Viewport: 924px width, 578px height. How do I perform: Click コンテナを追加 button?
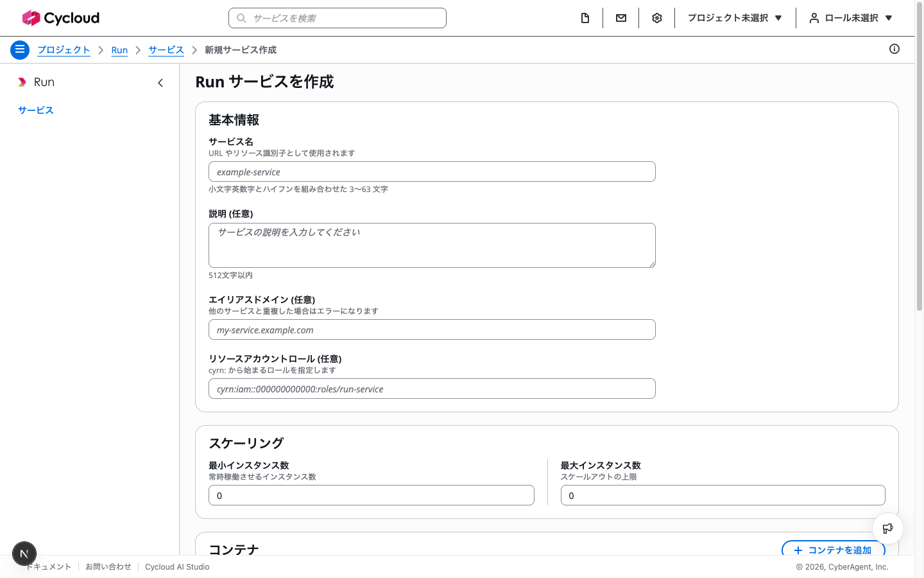pyautogui.click(x=834, y=550)
